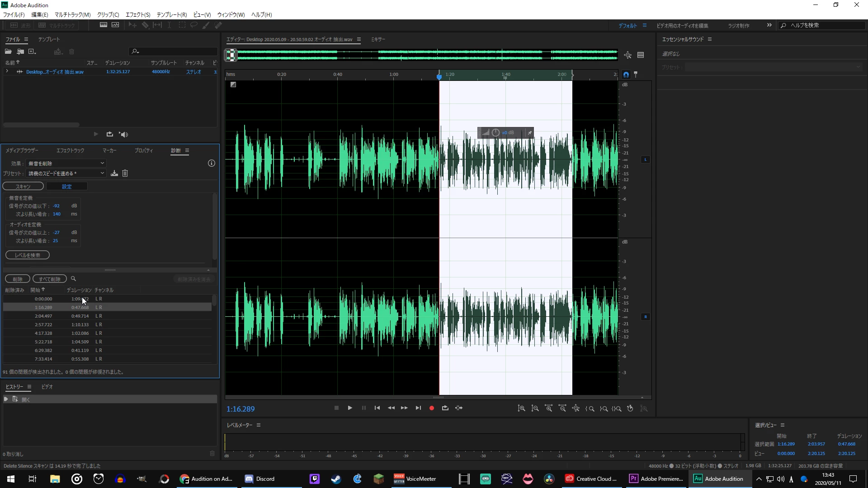Switch to the マーカー tab
The width and height of the screenshot is (868, 488).
coord(109,150)
